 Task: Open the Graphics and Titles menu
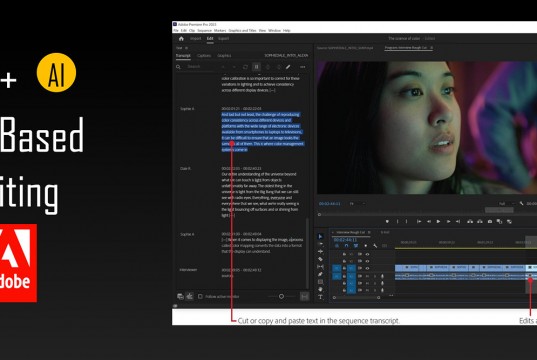242,30
